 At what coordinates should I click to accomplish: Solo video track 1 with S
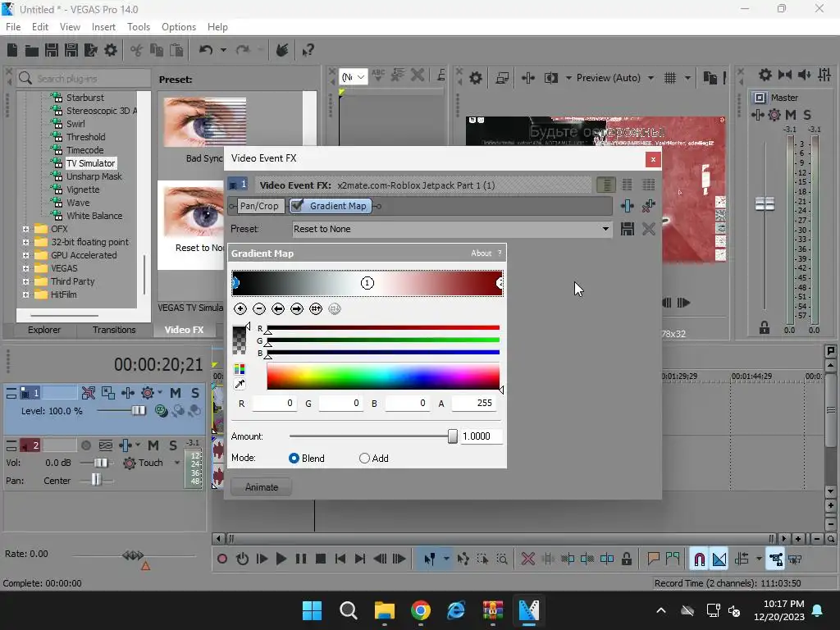pyautogui.click(x=195, y=393)
